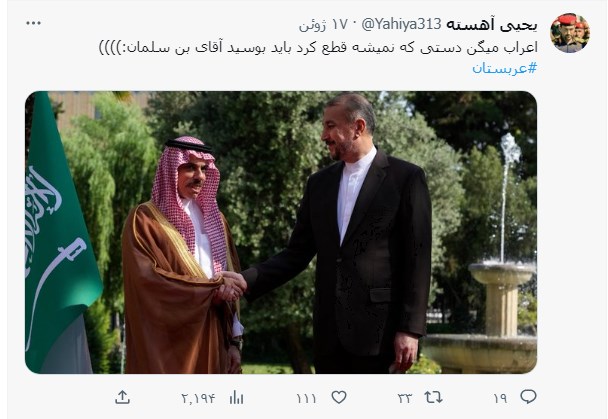Image resolution: width=608 pixels, height=419 pixels.
Task: Click the retweet count ۳۳
Action: click(x=405, y=398)
